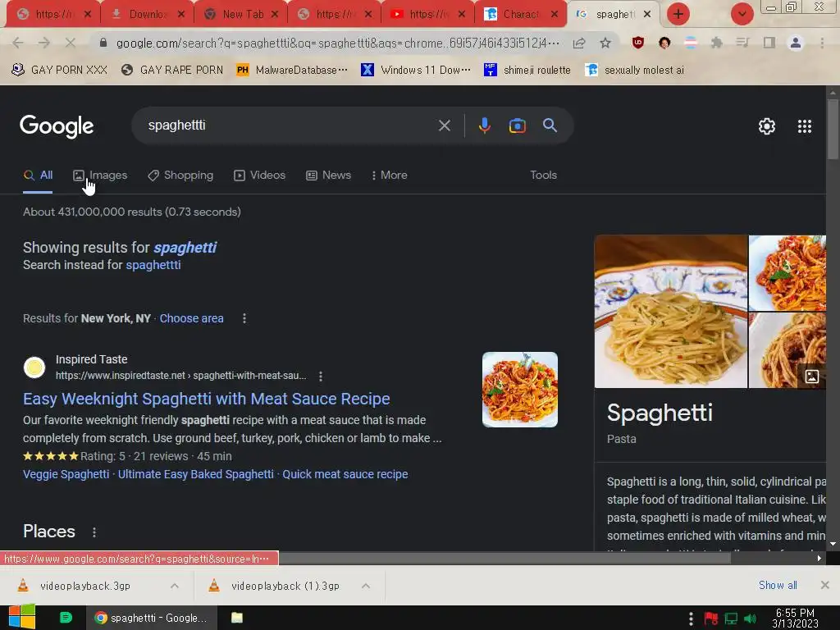Open the shimeji roulette bookmark
This screenshot has width=840, height=630.
pyautogui.click(x=527, y=71)
